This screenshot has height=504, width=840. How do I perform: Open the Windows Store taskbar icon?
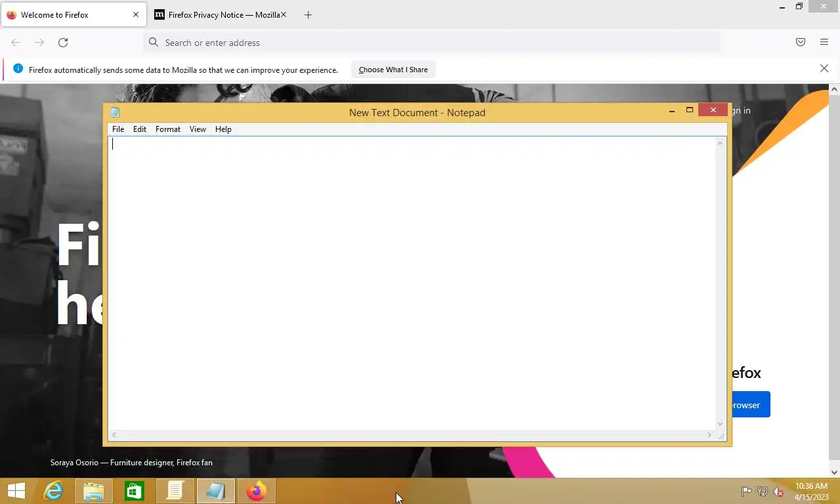[x=135, y=491]
